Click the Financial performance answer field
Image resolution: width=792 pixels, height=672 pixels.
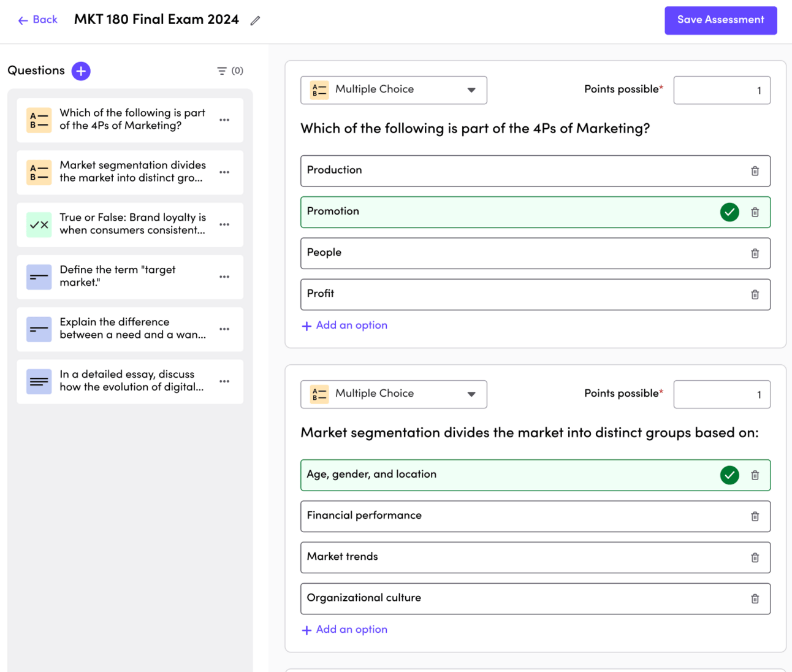[x=535, y=516]
